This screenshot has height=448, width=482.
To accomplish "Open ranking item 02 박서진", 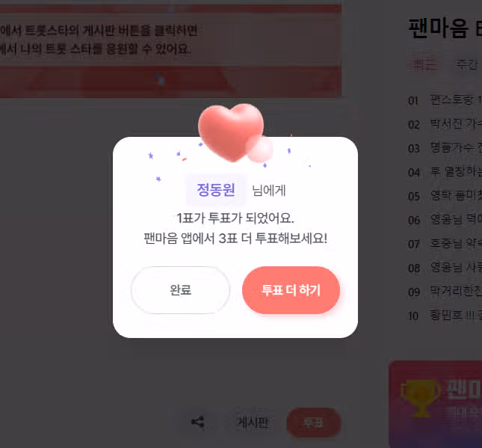I will [445, 124].
